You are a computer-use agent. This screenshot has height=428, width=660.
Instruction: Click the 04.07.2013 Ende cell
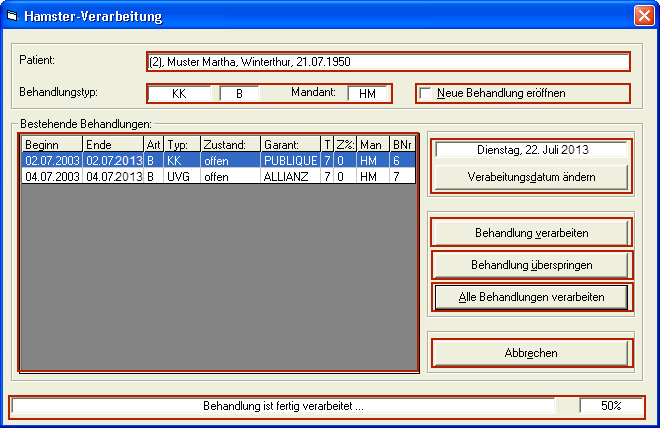tap(113, 176)
